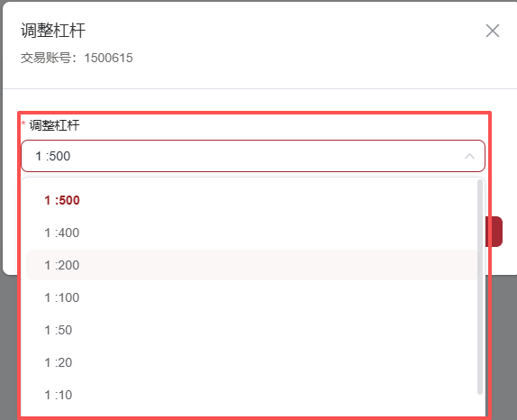
Task: Click the 调整杠杆 field label above the select
Action: 54,125
